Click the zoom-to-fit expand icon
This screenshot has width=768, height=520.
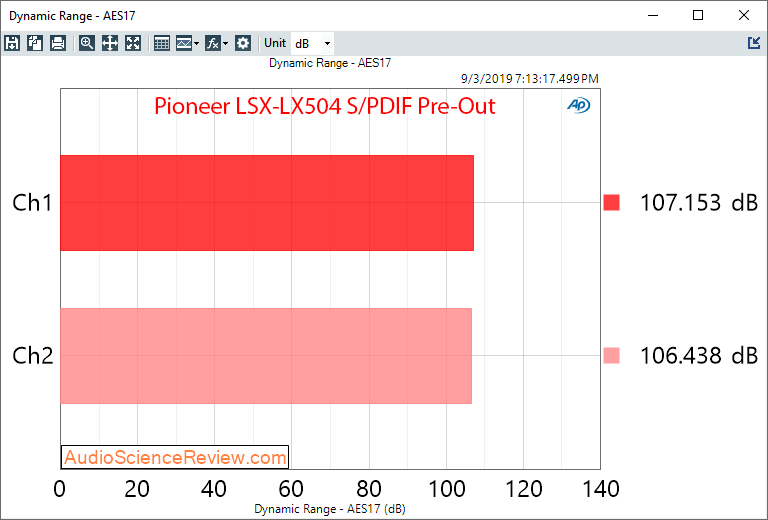point(133,43)
